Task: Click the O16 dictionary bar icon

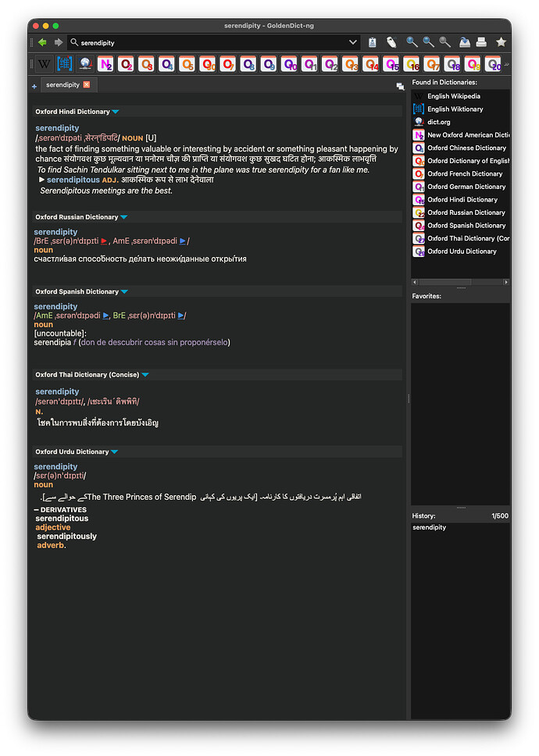Action: point(412,63)
